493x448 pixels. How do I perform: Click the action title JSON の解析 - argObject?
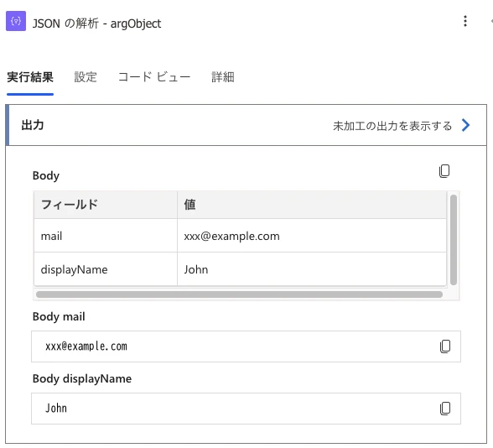[96, 23]
